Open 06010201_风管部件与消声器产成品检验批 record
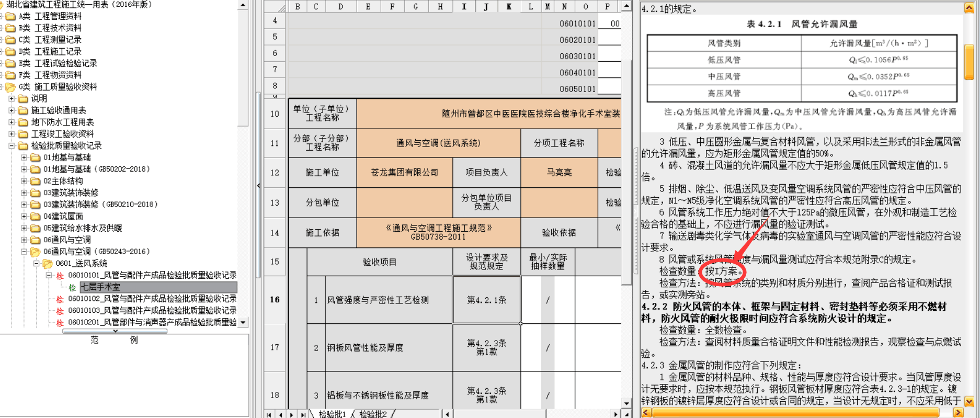Viewport: 980px width, 418px height. pyautogui.click(x=152, y=322)
